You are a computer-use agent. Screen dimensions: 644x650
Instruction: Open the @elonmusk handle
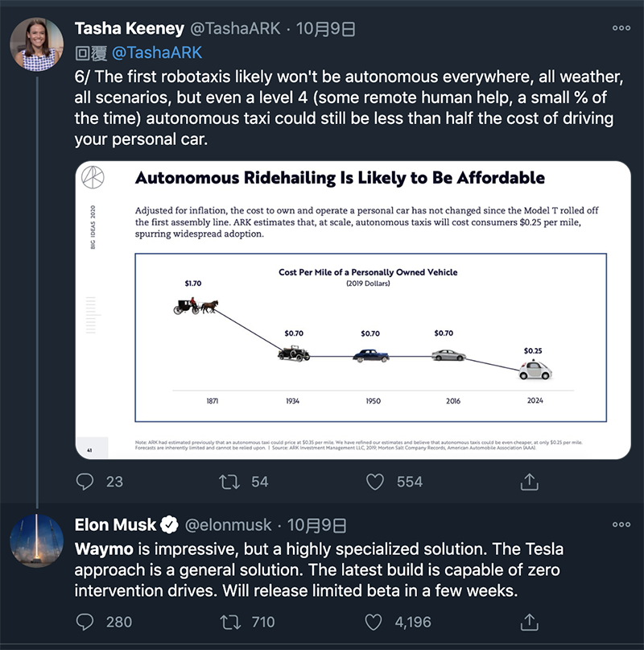[228, 525]
